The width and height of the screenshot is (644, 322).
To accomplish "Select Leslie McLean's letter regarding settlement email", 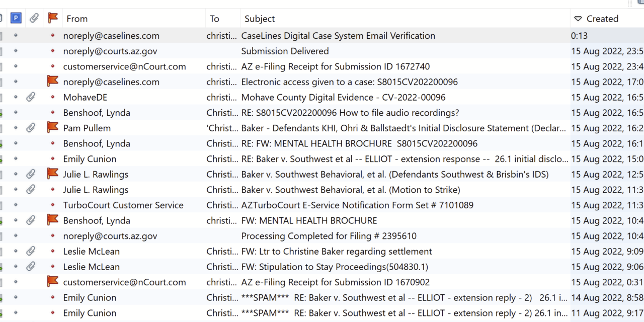I will point(336,251).
